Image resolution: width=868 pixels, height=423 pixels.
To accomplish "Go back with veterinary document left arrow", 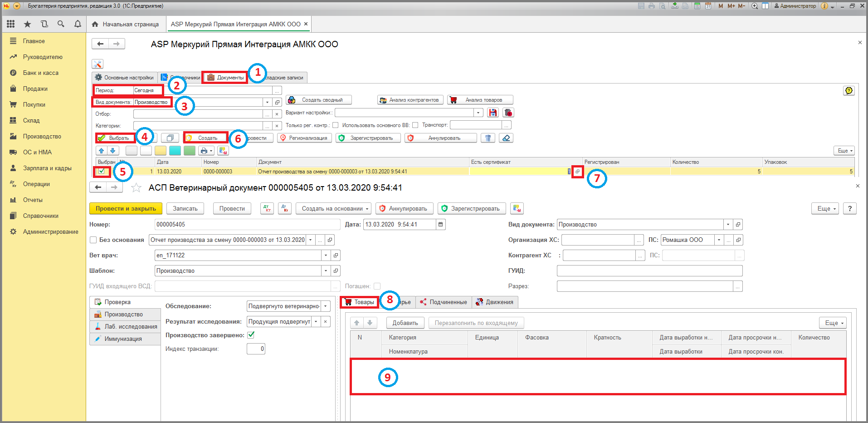I will coord(98,187).
